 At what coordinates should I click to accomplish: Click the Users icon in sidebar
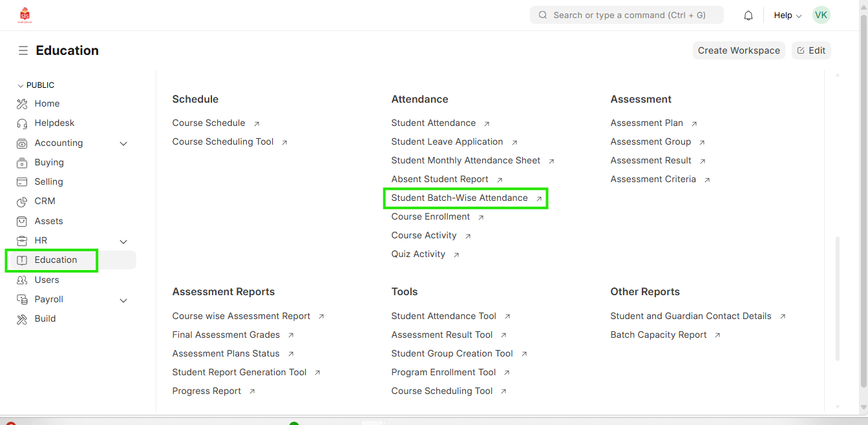22,280
